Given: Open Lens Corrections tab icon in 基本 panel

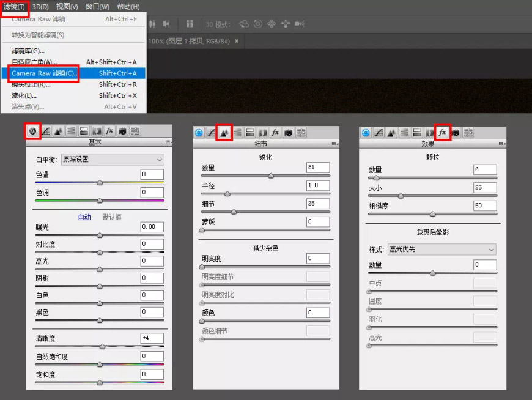Looking at the screenshot, I should pyautogui.click(x=97, y=131).
